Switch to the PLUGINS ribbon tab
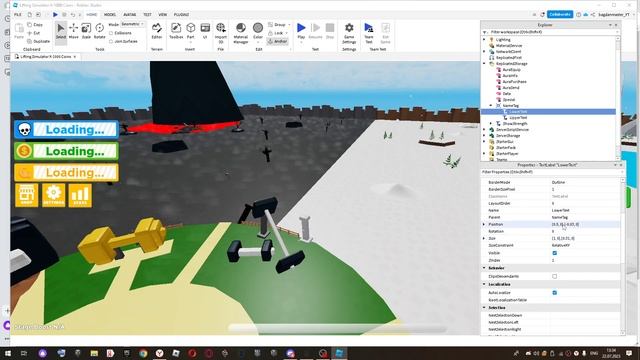Image resolution: width=640 pixels, height=360 pixels. (181, 15)
